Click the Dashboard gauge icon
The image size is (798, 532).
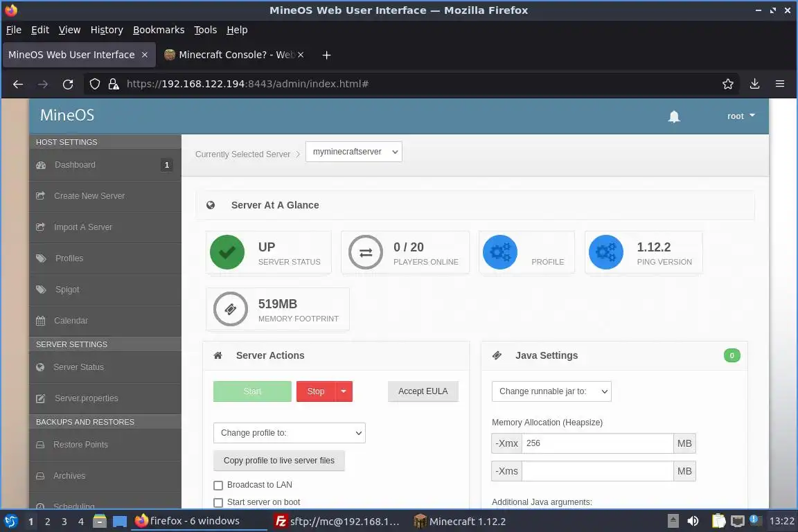pyautogui.click(x=42, y=165)
